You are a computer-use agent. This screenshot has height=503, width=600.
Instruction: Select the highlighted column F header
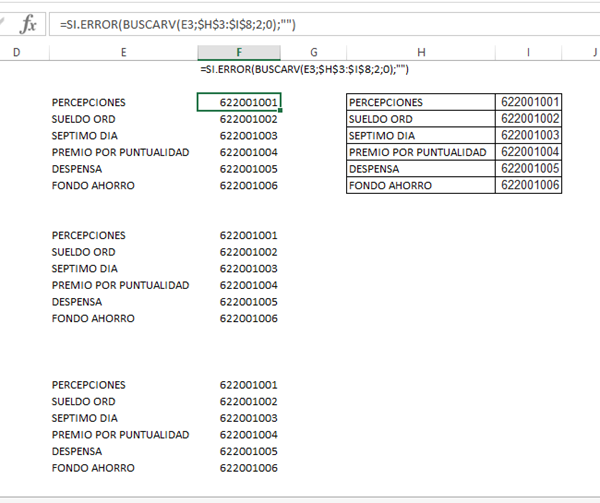click(x=239, y=52)
